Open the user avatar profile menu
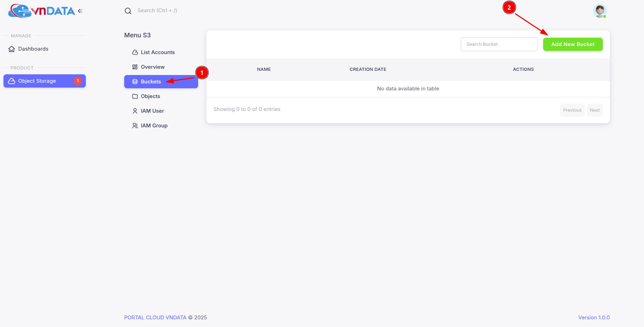644x327 pixels. (600, 11)
